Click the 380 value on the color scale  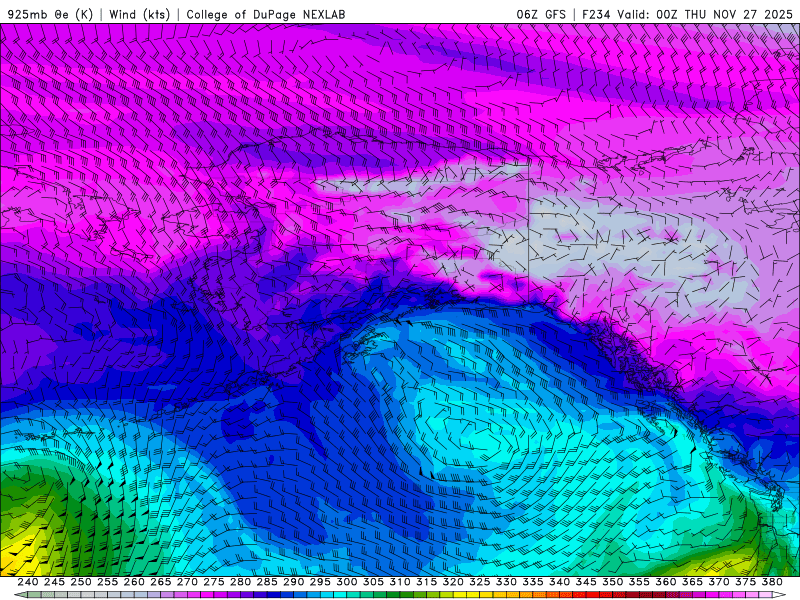[x=772, y=582]
